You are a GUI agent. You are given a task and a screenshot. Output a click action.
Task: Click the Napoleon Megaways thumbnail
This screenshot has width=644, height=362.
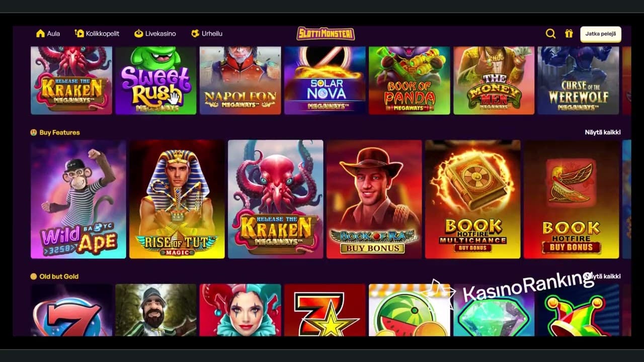click(240, 80)
